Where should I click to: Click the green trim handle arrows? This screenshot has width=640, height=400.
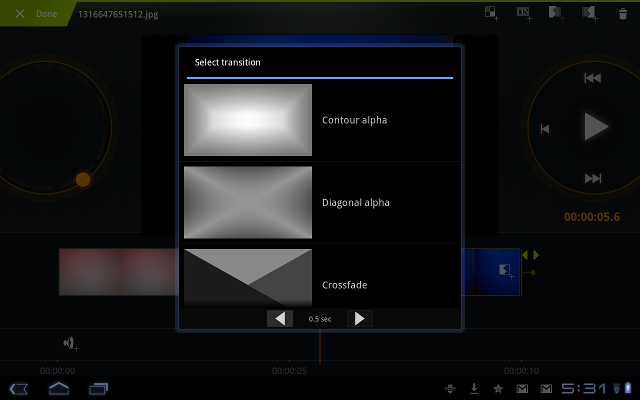click(530, 255)
